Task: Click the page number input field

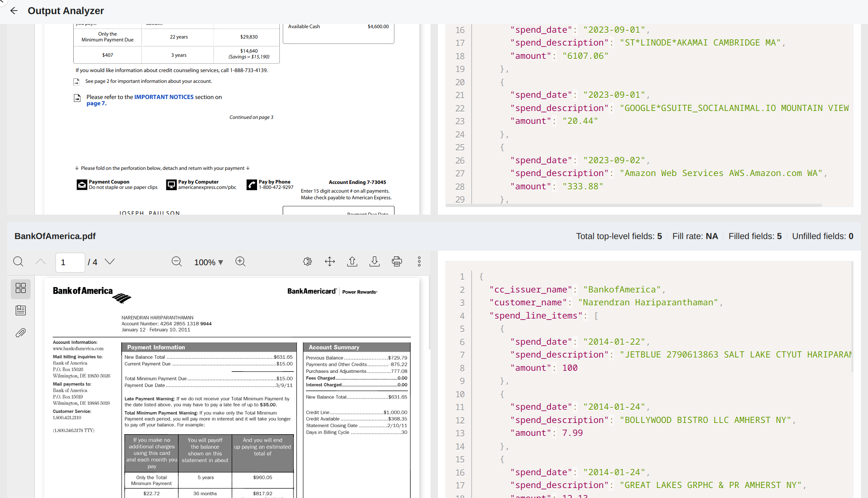Action: (70, 262)
